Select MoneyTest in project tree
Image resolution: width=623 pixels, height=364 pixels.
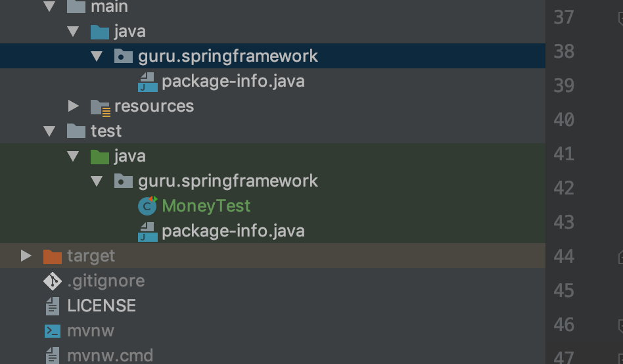206,206
